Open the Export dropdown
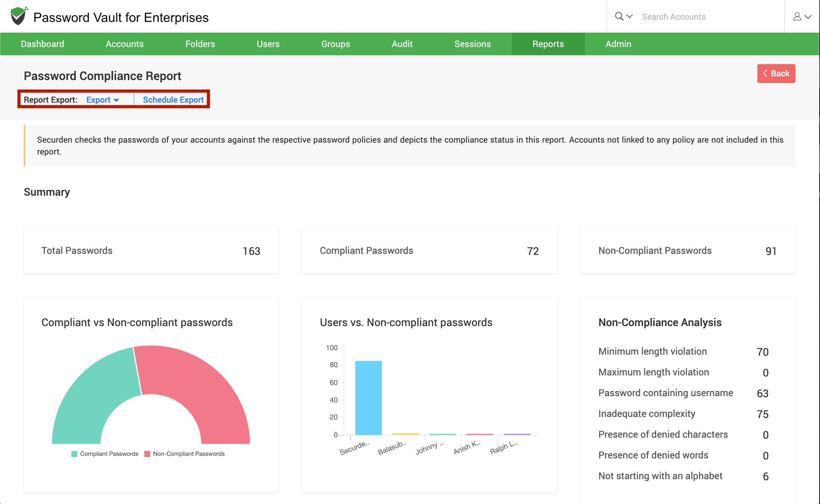The height and width of the screenshot is (504, 820). (x=103, y=100)
